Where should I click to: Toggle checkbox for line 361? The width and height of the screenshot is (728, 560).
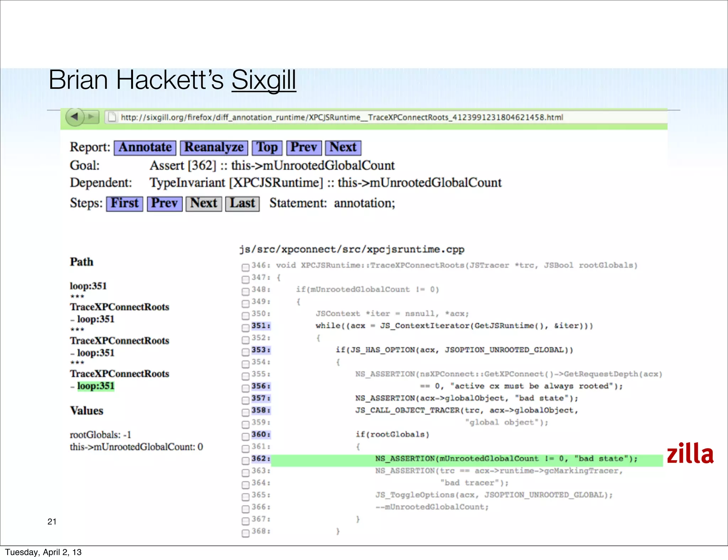(x=245, y=448)
